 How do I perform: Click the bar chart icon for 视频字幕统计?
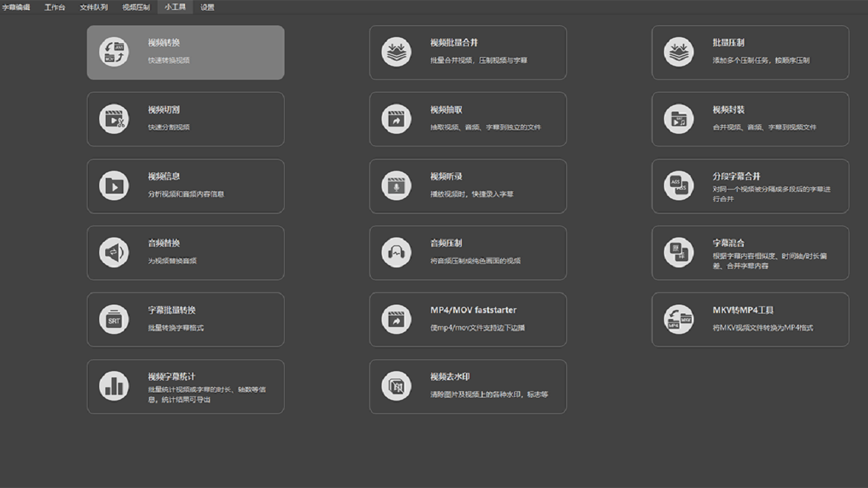114,386
